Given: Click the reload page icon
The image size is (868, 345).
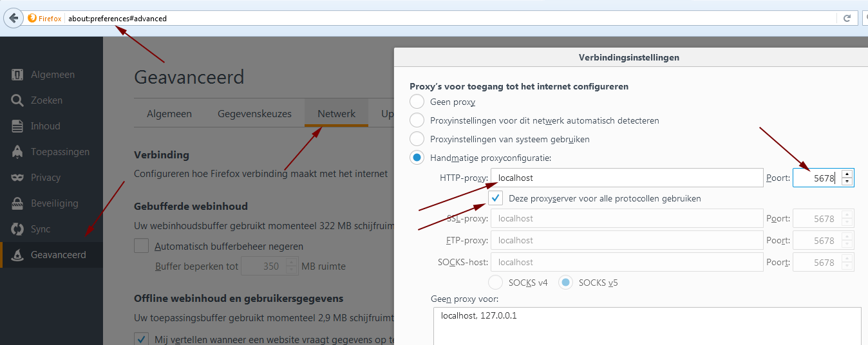Looking at the screenshot, I should point(847,18).
